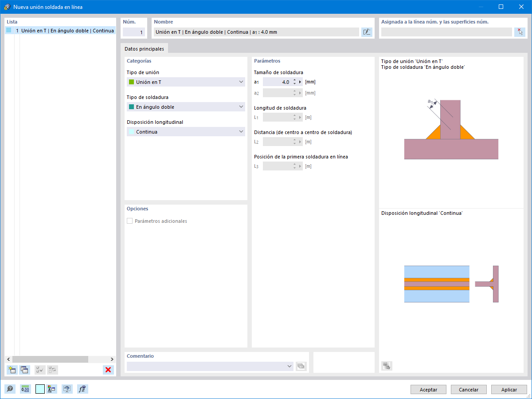Image resolution: width=532 pixels, height=399 pixels.
Task: Click the 'Longitud de soldadura' label
Action: tap(280, 108)
